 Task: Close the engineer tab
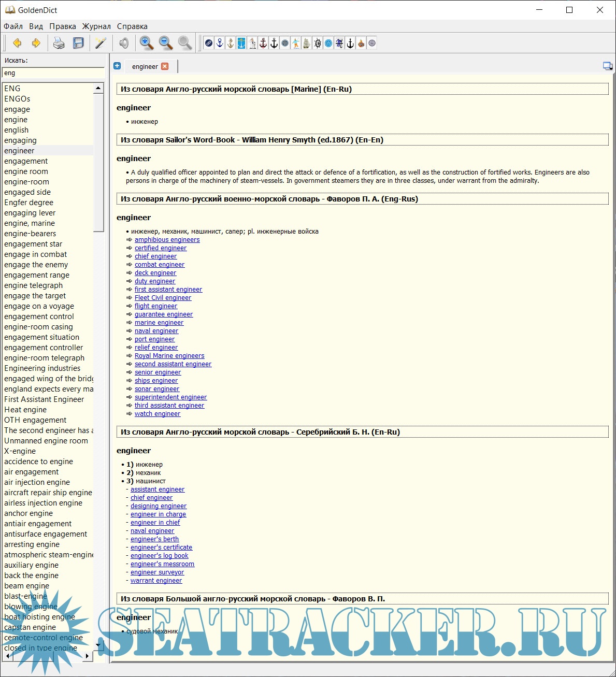tap(165, 66)
